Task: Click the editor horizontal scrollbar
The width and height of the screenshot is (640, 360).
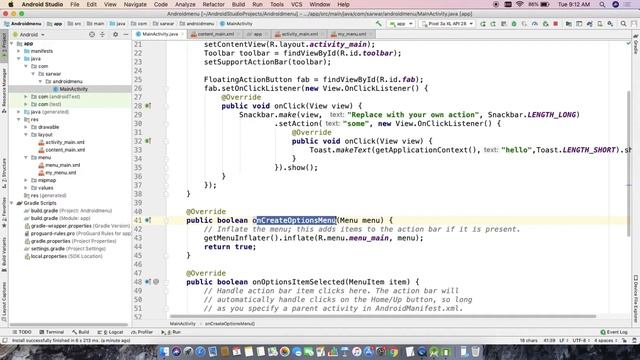Action: coord(383,316)
